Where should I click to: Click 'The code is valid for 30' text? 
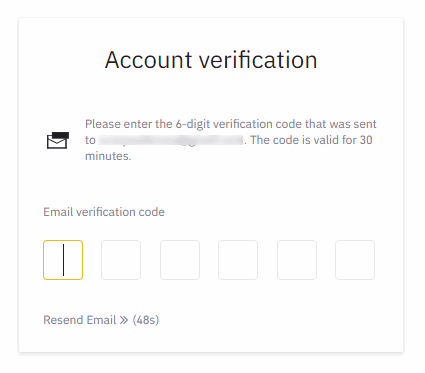[x=311, y=140]
